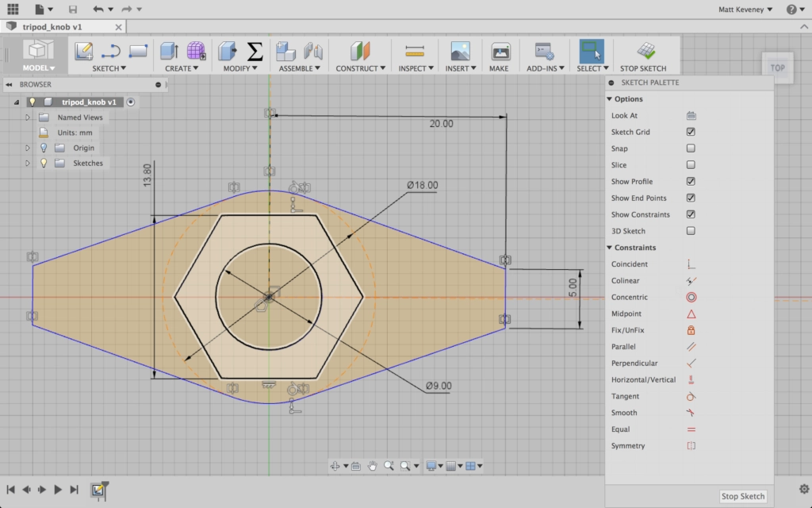Select the Create Sketch tool icon

pos(84,51)
